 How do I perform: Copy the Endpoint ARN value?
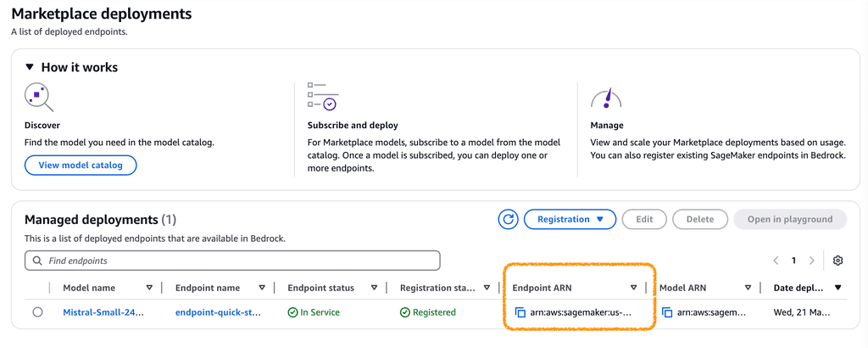click(520, 312)
